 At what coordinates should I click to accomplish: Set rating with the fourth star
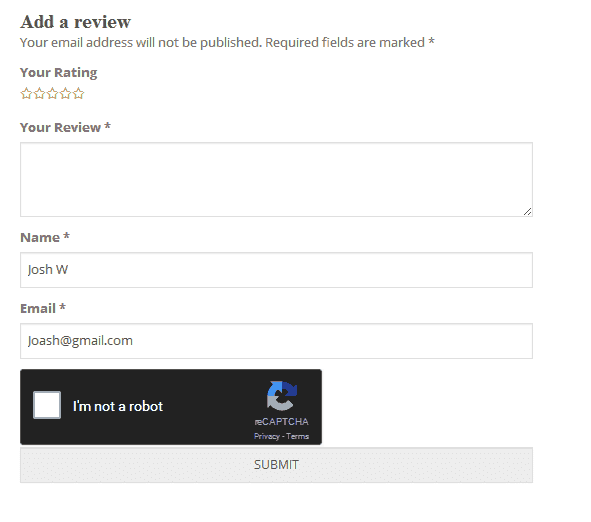(x=65, y=93)
